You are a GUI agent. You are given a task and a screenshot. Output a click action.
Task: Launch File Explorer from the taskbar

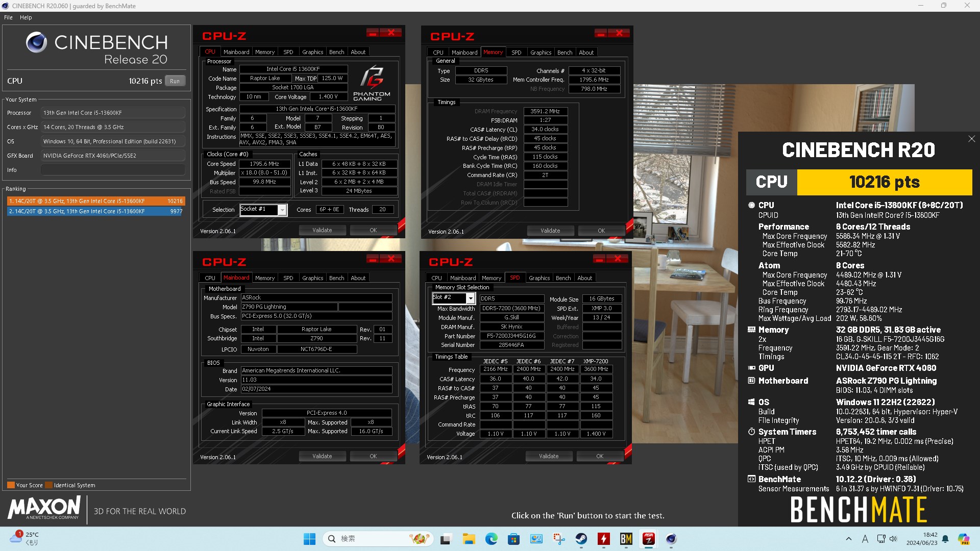[469, 539]
